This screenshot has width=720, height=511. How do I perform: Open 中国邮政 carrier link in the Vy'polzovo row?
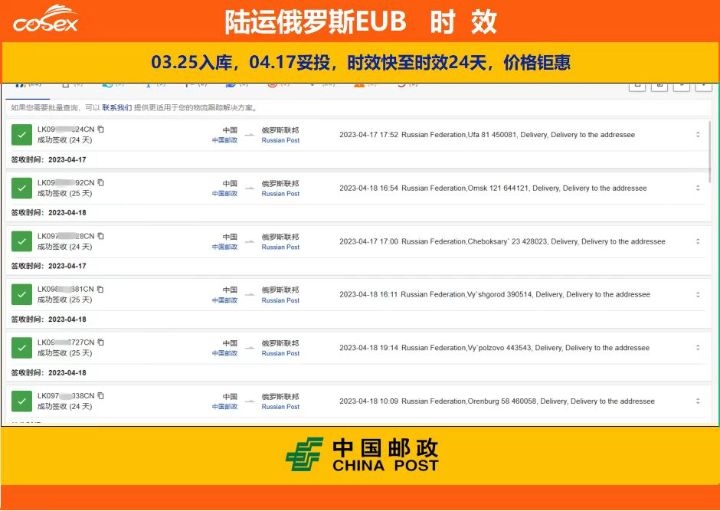point(225,353)
